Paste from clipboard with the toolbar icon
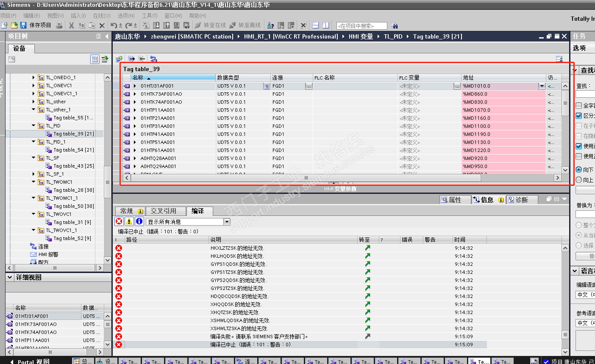The width and height of the screenshot is (595, 364). [92, 25]
